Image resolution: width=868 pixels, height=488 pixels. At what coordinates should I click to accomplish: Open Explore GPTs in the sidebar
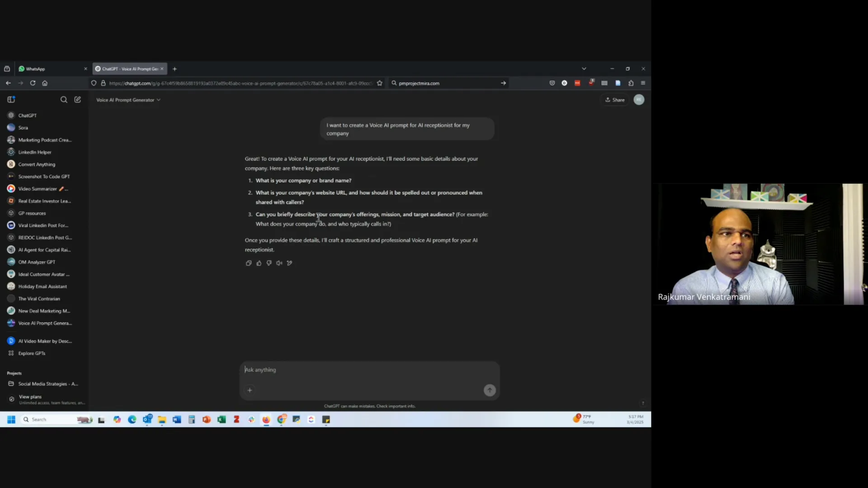click(32, 353)
